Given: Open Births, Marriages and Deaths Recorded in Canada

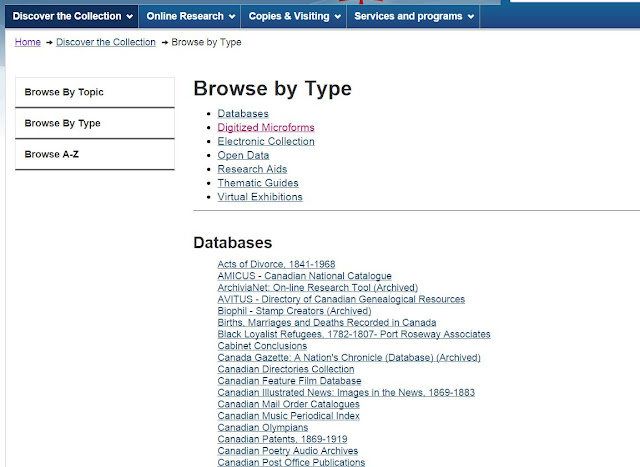Looking at the screenshot, I should (327, 322).
